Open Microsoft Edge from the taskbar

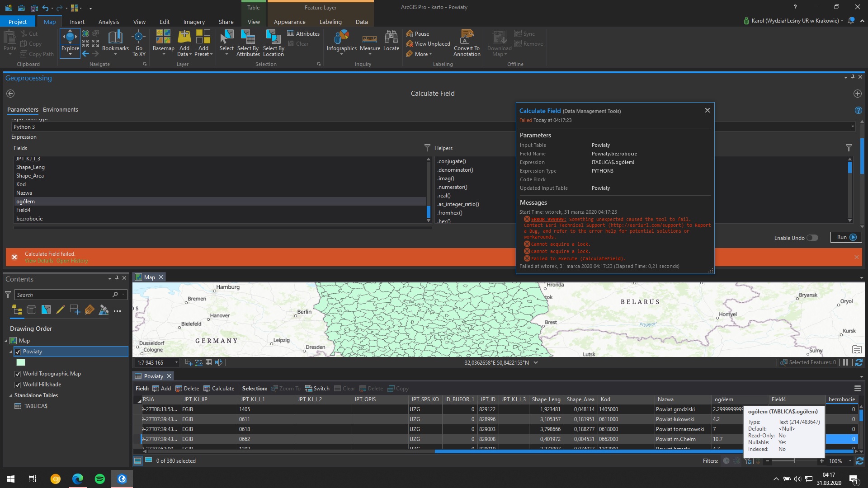pos(78,479)
